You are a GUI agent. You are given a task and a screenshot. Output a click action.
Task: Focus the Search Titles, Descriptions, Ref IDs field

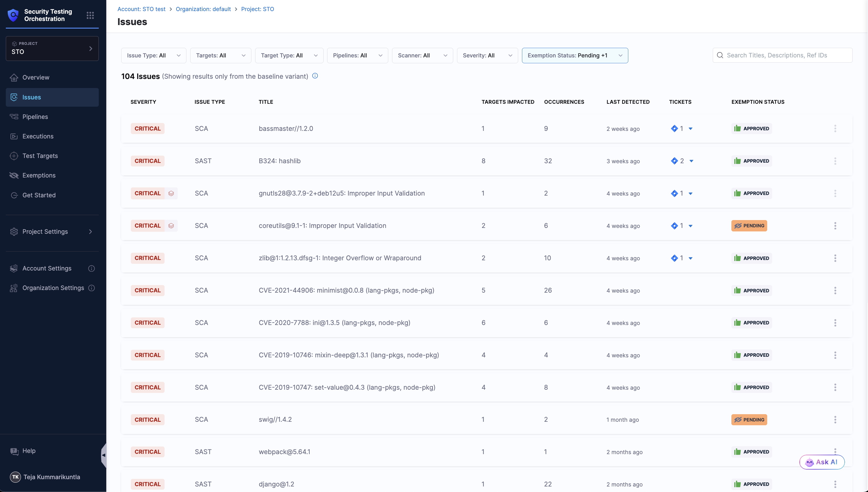tap(787, 55)
